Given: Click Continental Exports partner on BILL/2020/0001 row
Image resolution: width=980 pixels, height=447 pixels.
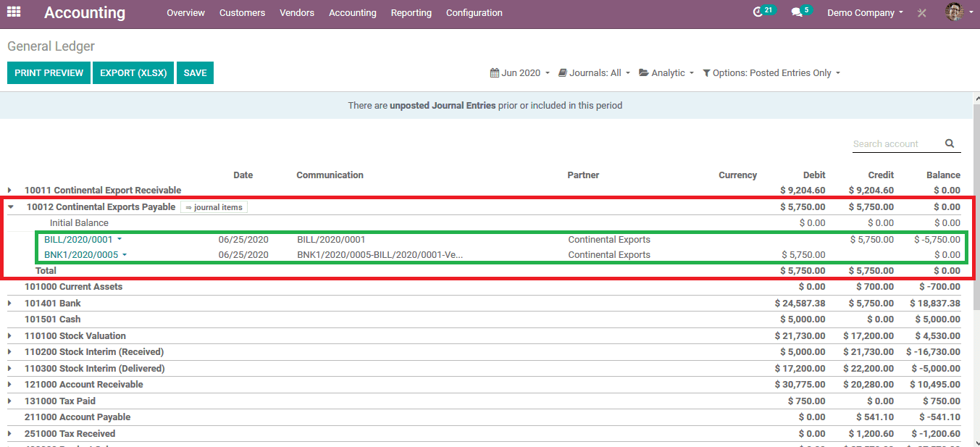Looking at the screenshot, I should click(x=609, y=239).
